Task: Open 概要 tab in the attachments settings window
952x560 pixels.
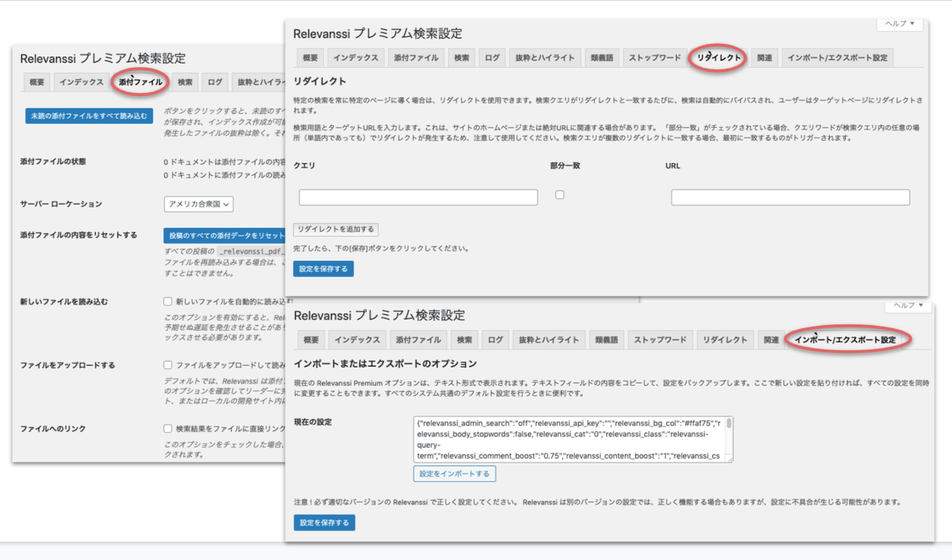Action: point(36,82)
